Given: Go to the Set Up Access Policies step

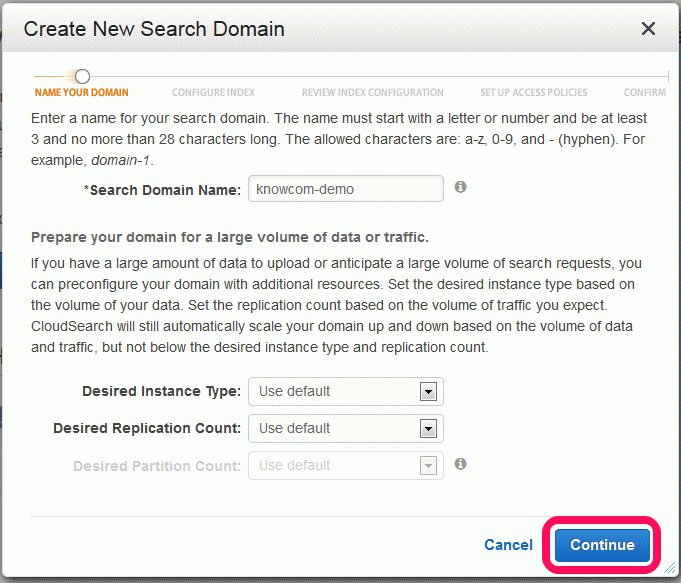Looking at the screenshot, I should pos(533,93).
